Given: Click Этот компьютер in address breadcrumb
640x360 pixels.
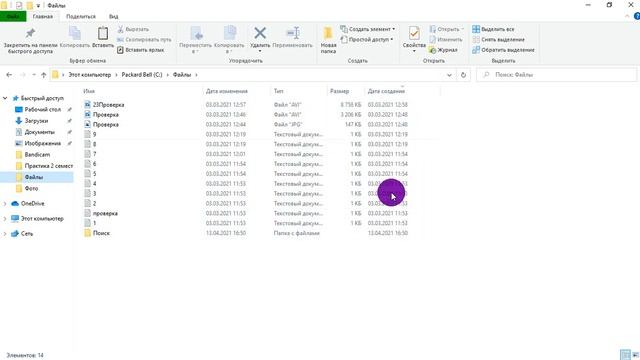Looking at the screenshot, I should pyautogui.click(x=89, y=75).
